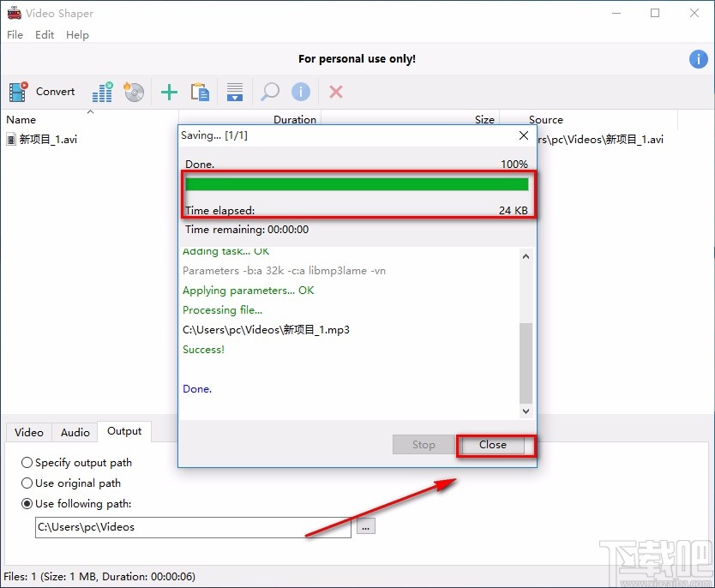Image resolution: width=715 pixels, height=588 pixels.
Task: Click the toolbar file info icon
Action: pos(301,92)
